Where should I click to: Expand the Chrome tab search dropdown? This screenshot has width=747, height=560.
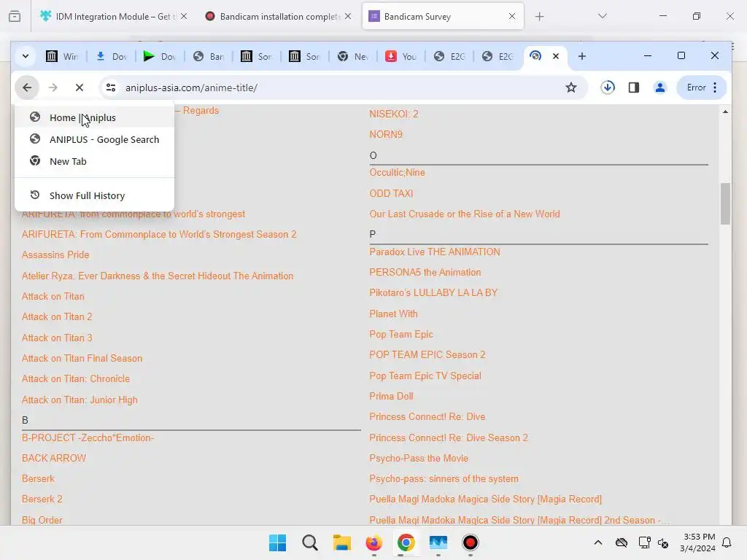click(26, 56)
